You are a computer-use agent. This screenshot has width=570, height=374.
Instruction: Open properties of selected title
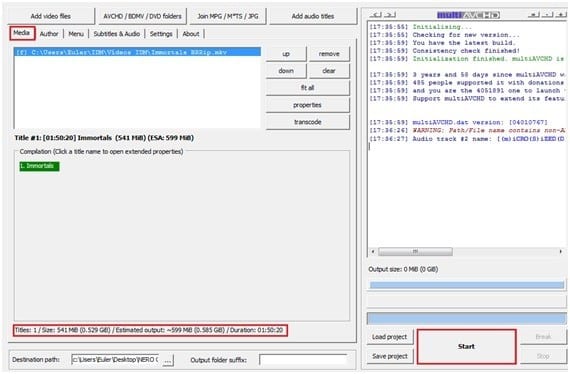(308, 105)
